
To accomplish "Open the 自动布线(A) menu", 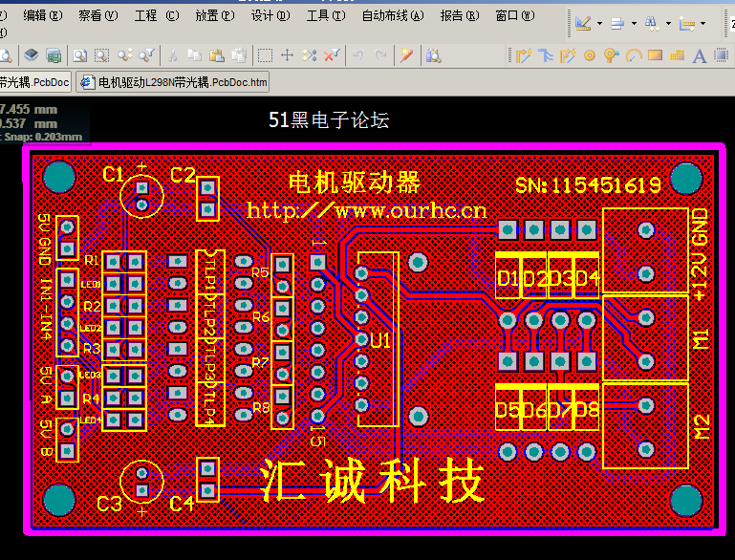I will pos(393,15).
